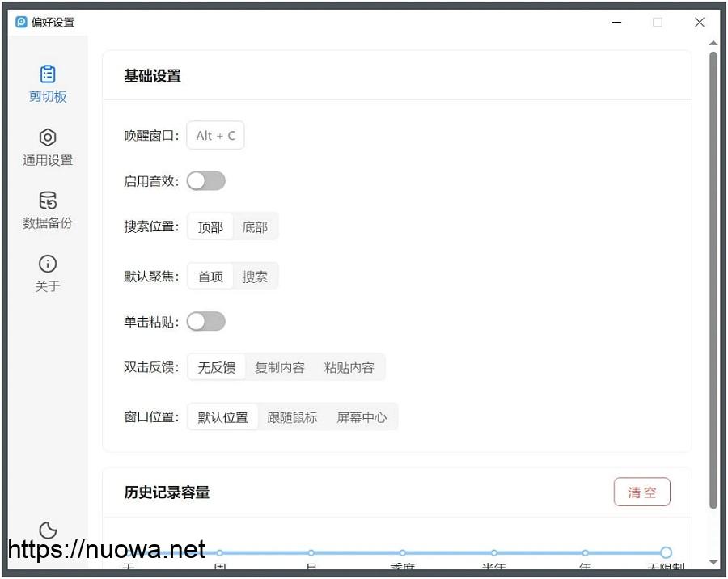Viewport: 728px width, 579px height.
Task: Turn on the 单击粘贴 toggle
Action: click(x=205, y=322)
